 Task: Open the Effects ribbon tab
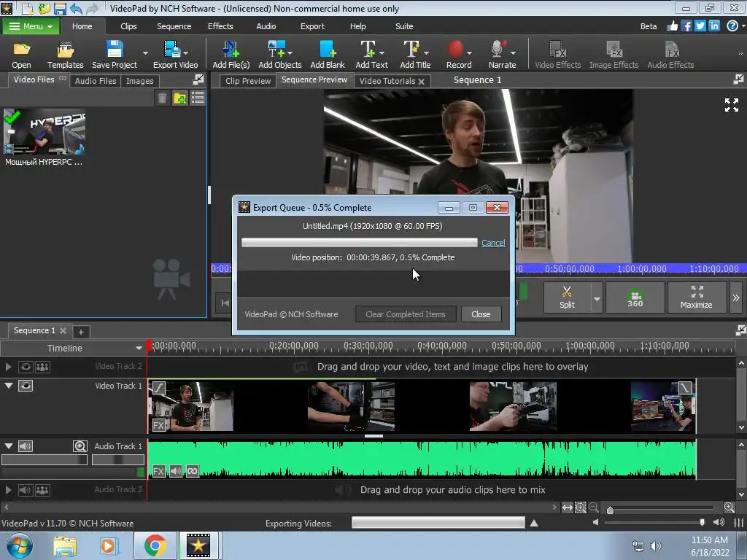(220, 26)
